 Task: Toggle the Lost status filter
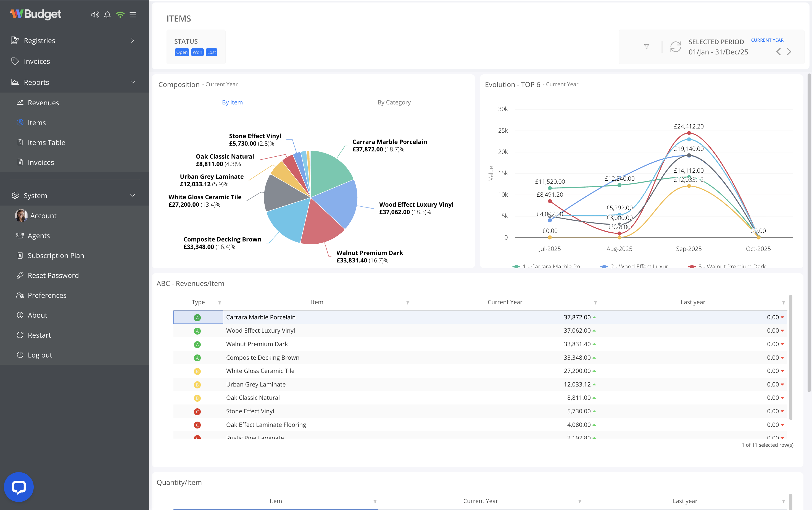pos(212,52)
